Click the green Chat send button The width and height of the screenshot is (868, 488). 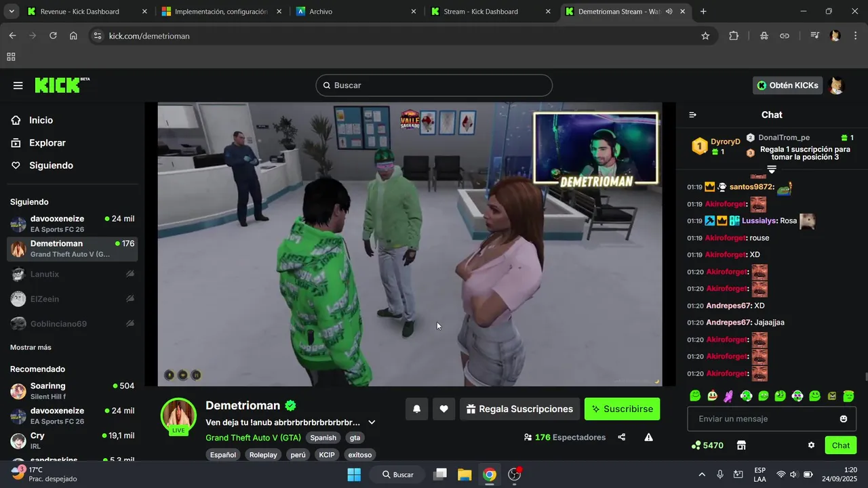[x=841, y=445]
